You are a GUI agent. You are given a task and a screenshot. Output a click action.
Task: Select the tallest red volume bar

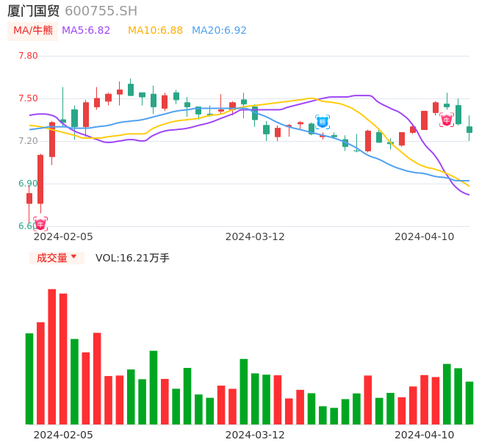pos(52,356)
